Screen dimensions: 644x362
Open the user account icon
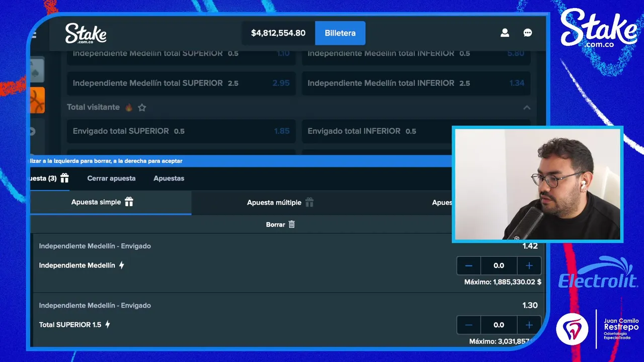click(505, 33)
